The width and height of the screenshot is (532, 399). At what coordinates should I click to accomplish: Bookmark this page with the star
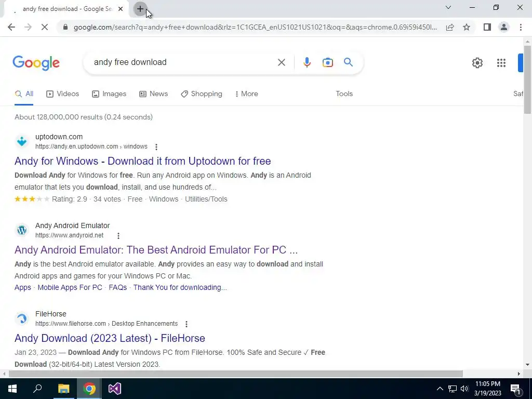click(x=467, y=27)
